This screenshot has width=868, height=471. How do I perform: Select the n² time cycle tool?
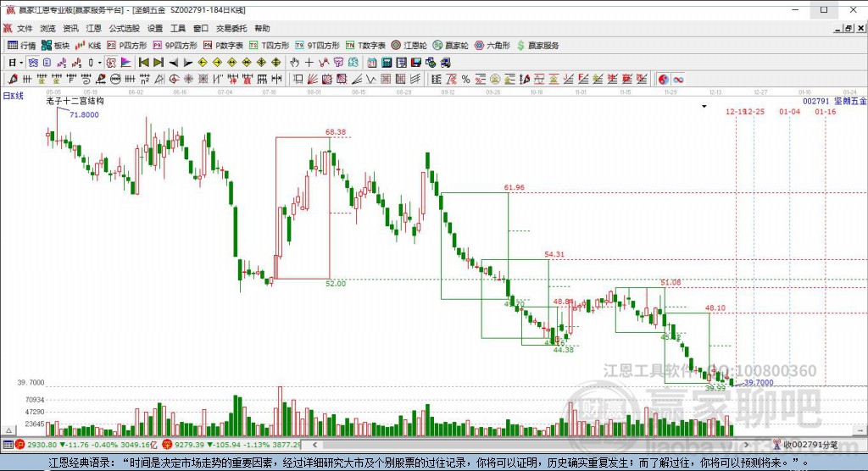click(x=144, y=79)
